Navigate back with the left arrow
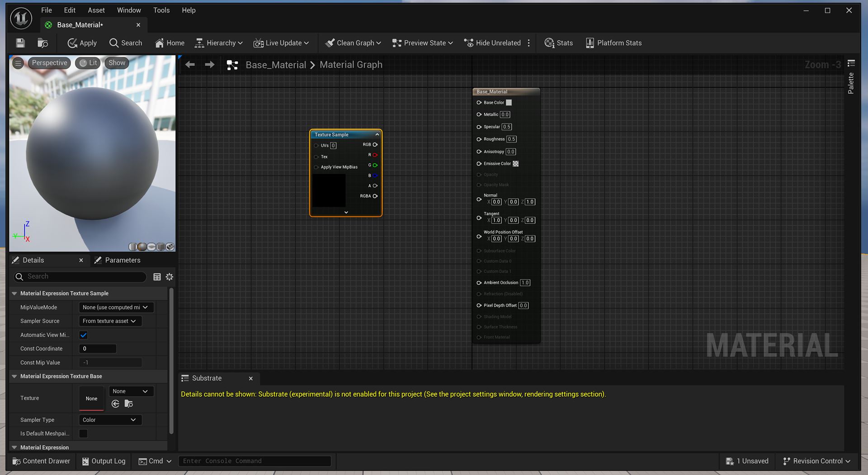This screenshot has height=475, width=868. (190, 65)
